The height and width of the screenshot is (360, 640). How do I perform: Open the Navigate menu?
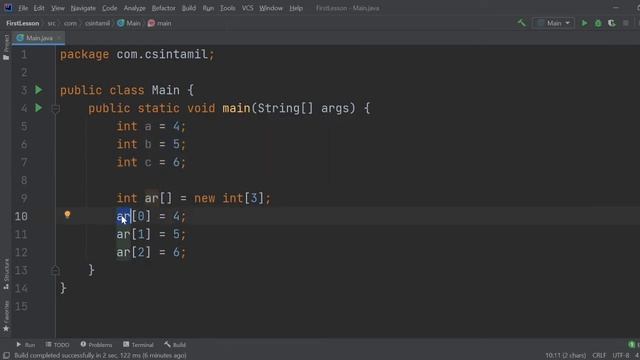(83, 8)
